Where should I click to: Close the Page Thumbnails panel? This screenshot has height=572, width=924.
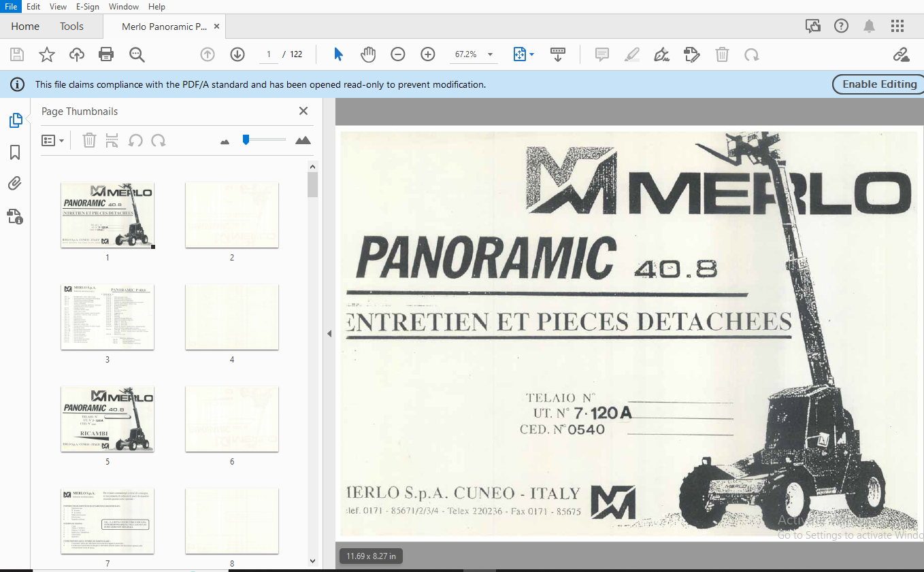tap(303, 111)
